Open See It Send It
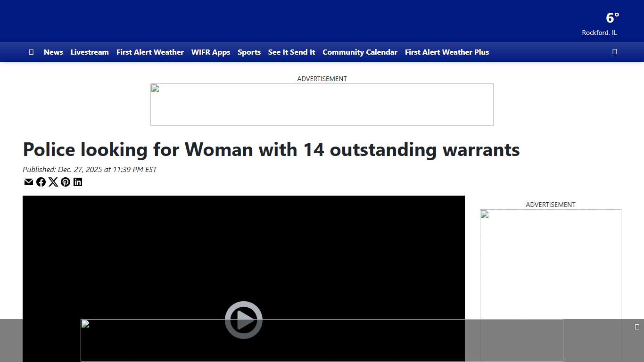The height and width of the screenshot is (362, 644). 291,52
